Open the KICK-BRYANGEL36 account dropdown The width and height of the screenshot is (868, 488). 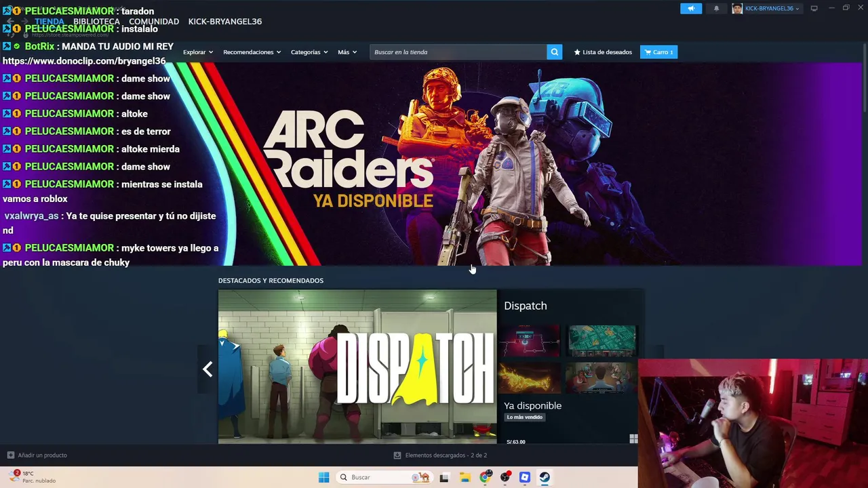click(x=772, y=8)
